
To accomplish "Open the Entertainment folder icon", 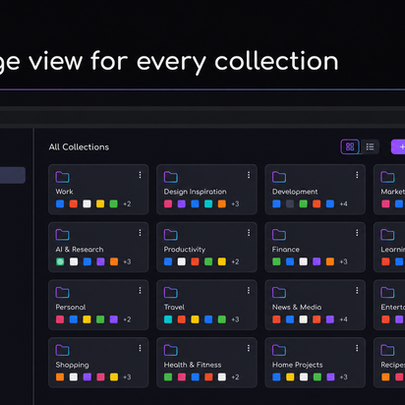I will pyautogui.click(x=387, y=292).
